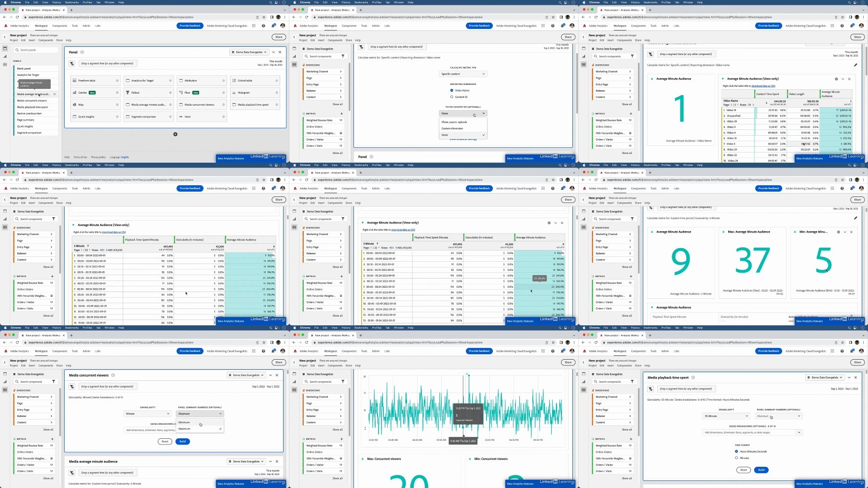Collapse the Media average minute audience panel chevron

[271, 461]
